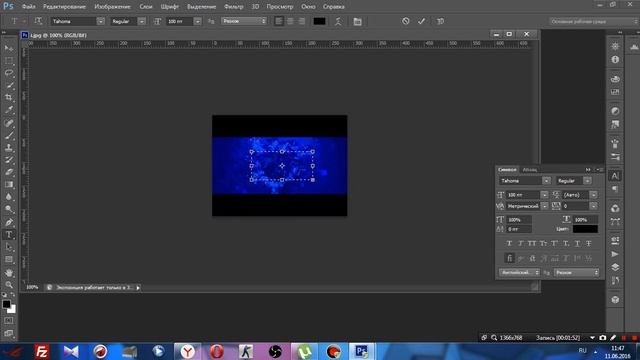This screenshot has width=640, height=360.
Task: Select the Move tool
Action: tap(9, 49)
